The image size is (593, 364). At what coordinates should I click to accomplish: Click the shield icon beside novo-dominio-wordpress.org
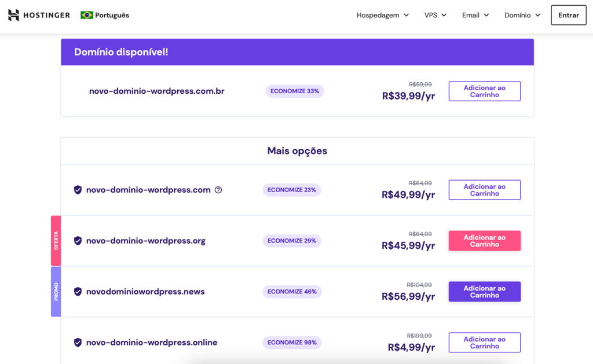pos(78,241)
